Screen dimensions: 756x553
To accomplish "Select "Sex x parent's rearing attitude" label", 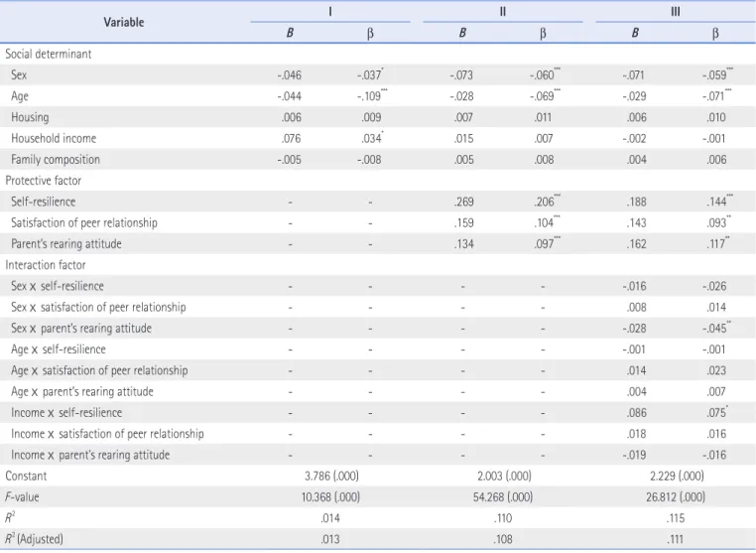I will pos(81,329).
